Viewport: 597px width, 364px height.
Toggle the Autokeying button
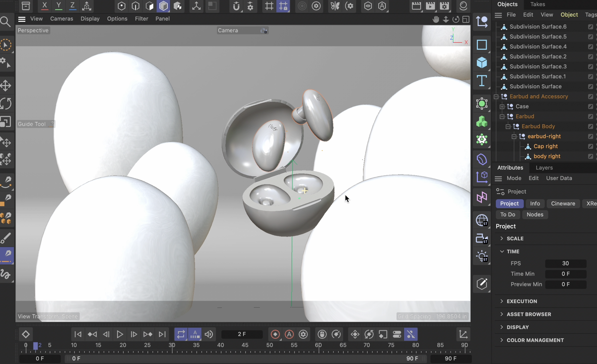tap(289, 334)
